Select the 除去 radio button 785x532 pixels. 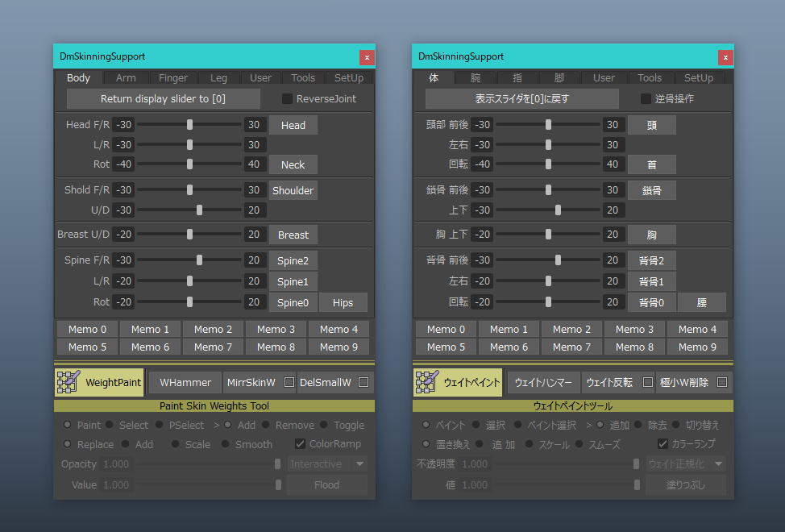coord(638,425)
